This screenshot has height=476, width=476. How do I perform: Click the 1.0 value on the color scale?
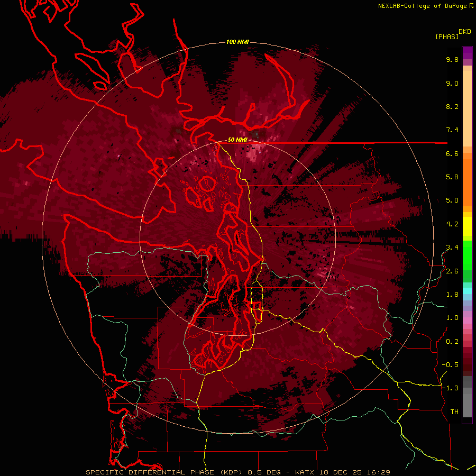(x=452, y=318)
